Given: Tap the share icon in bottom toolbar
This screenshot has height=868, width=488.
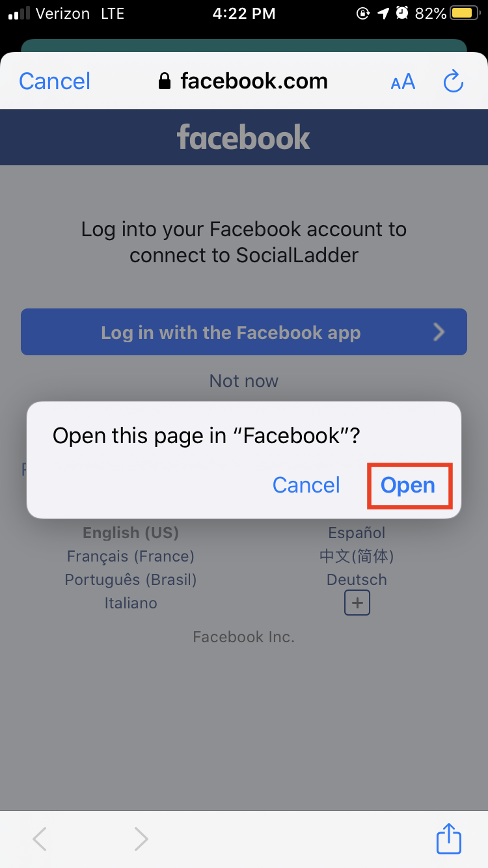Looking at the screenshot, I should [449, 838].
